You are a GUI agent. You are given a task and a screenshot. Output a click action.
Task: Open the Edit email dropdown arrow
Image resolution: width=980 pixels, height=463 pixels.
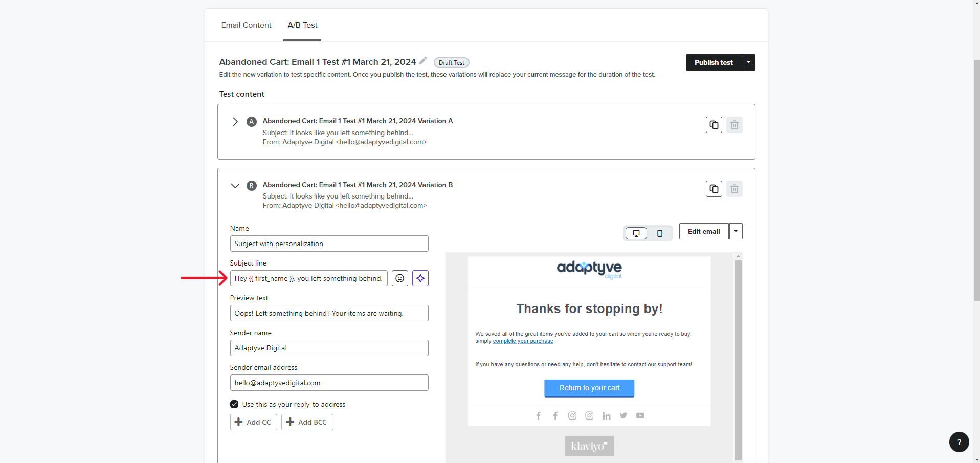point(736,231)
